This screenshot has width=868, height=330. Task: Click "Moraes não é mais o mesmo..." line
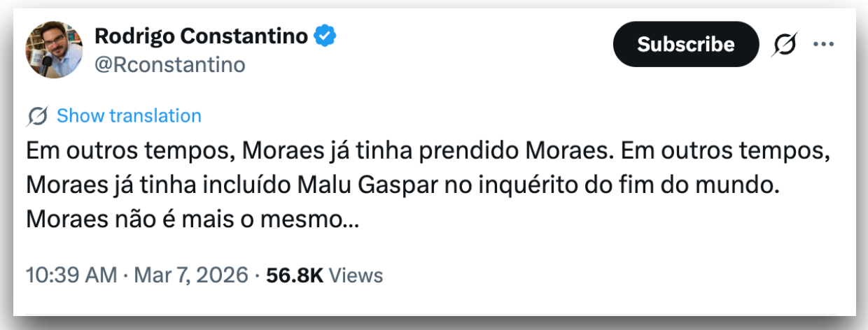[193, 220]
